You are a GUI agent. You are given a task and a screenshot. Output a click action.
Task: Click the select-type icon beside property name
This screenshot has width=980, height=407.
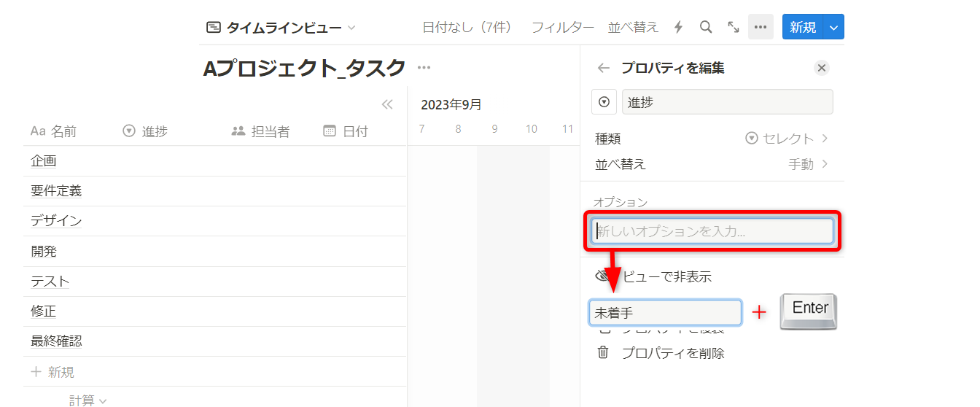click(604, 102)
